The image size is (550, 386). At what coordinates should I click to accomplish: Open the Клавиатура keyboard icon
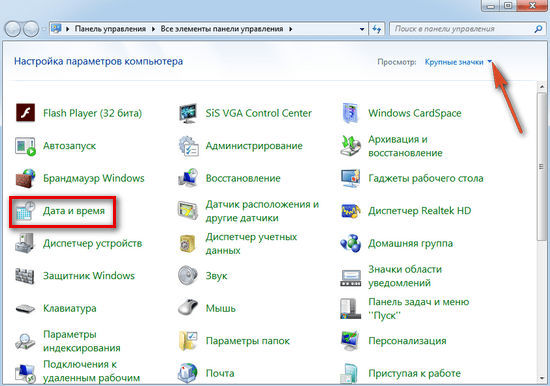(25, 309)
